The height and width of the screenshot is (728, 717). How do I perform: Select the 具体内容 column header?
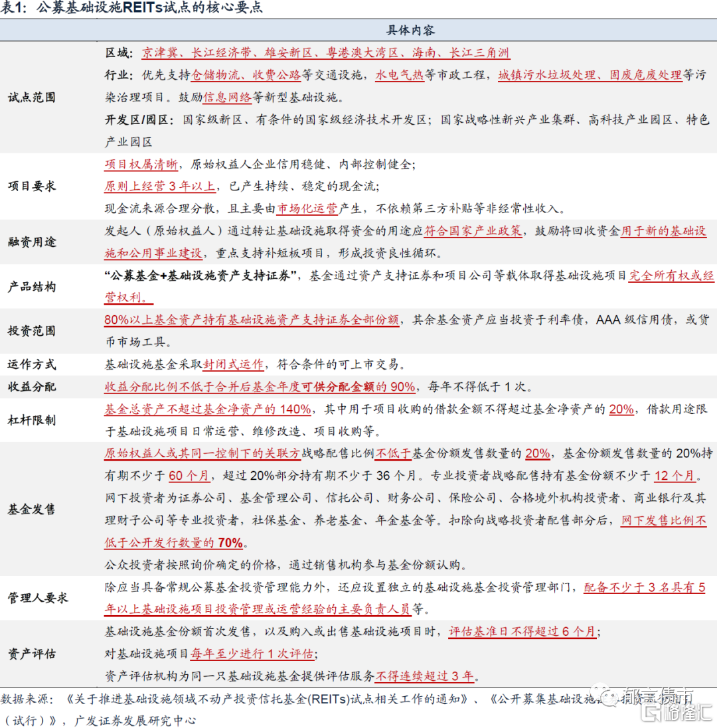coord(410,31)
